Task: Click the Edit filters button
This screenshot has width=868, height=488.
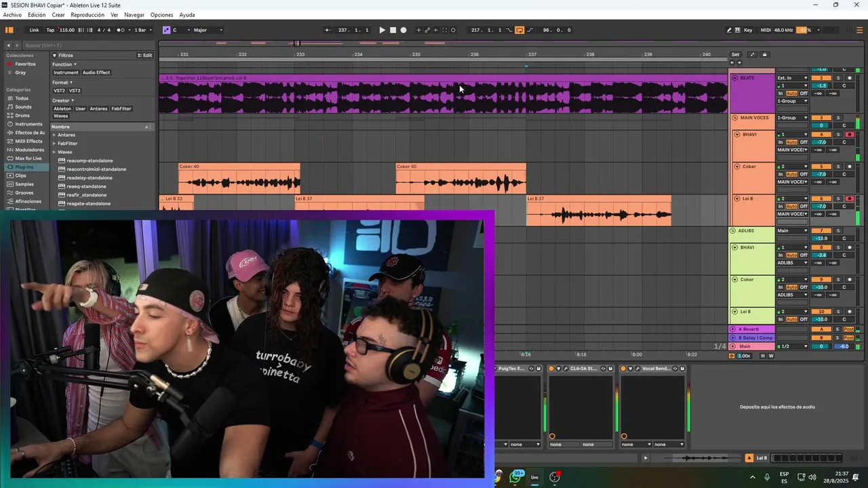Action: tap(145, 56)
